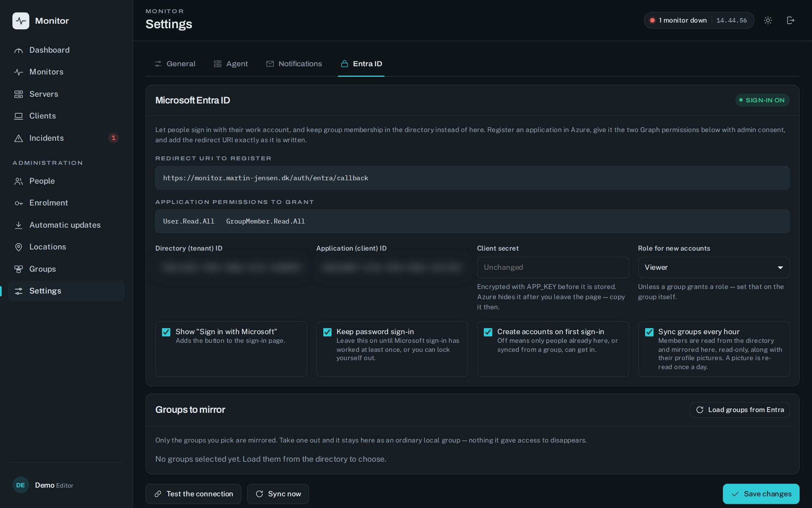Click the User.Read.All permission text
This screenshot has height=508, width=812.
(189, 221)
